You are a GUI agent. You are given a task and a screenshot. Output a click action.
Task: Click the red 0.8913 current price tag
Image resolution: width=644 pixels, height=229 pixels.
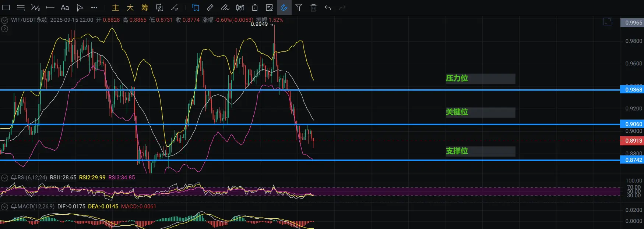pyautogui.click(x=632, y=141)
